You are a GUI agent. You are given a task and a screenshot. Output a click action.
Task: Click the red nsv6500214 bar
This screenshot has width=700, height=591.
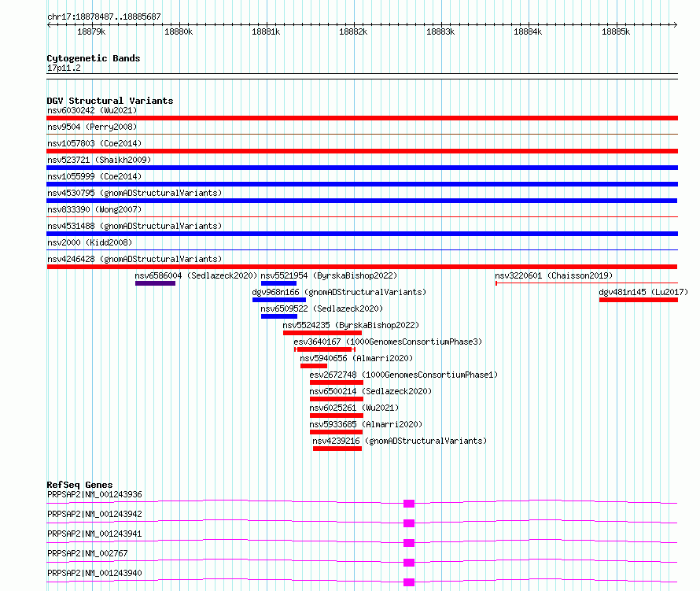[337, 399]
